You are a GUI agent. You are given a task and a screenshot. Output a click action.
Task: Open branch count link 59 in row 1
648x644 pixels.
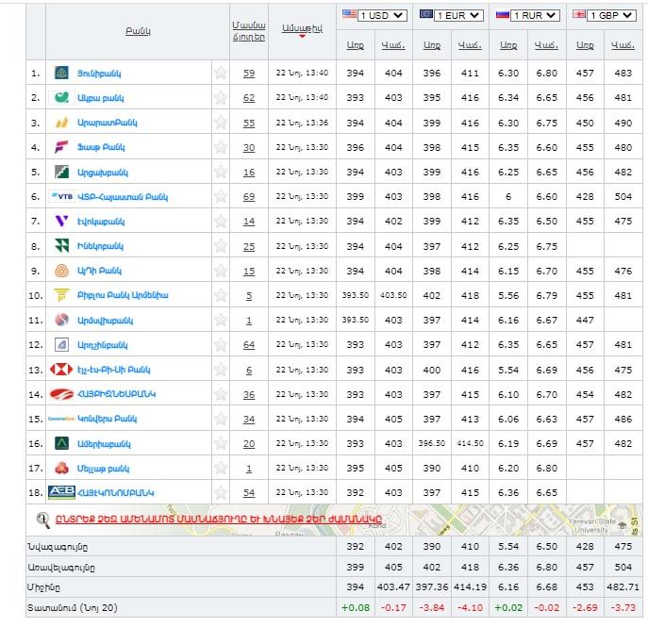pos(249,73)
